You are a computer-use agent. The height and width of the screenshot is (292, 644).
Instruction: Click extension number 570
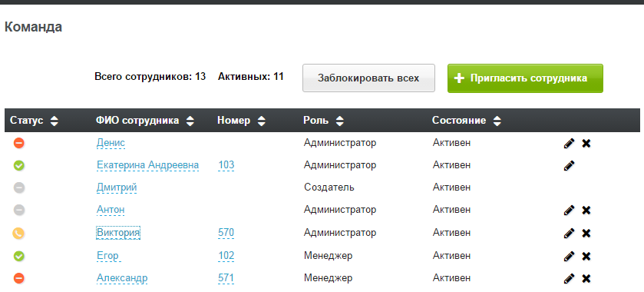point(226,233)
